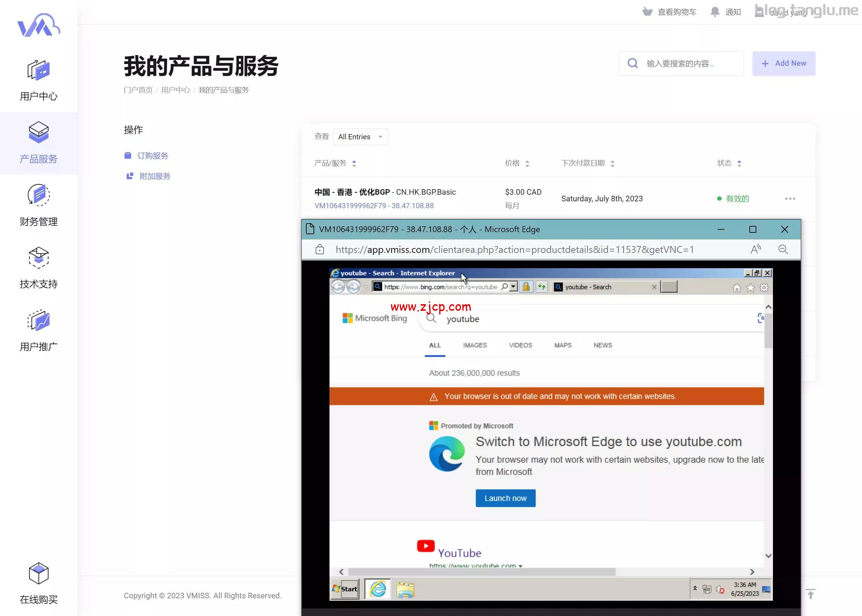Click the IE favorites star icon

(750, 288)
